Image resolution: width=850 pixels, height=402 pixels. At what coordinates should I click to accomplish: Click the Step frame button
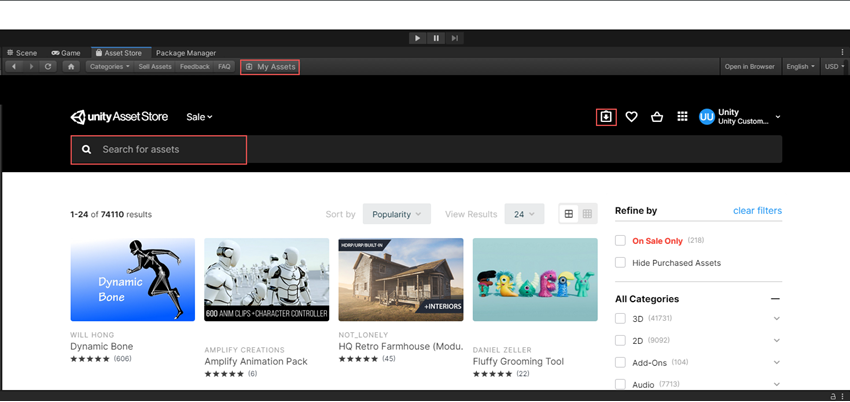455,38
